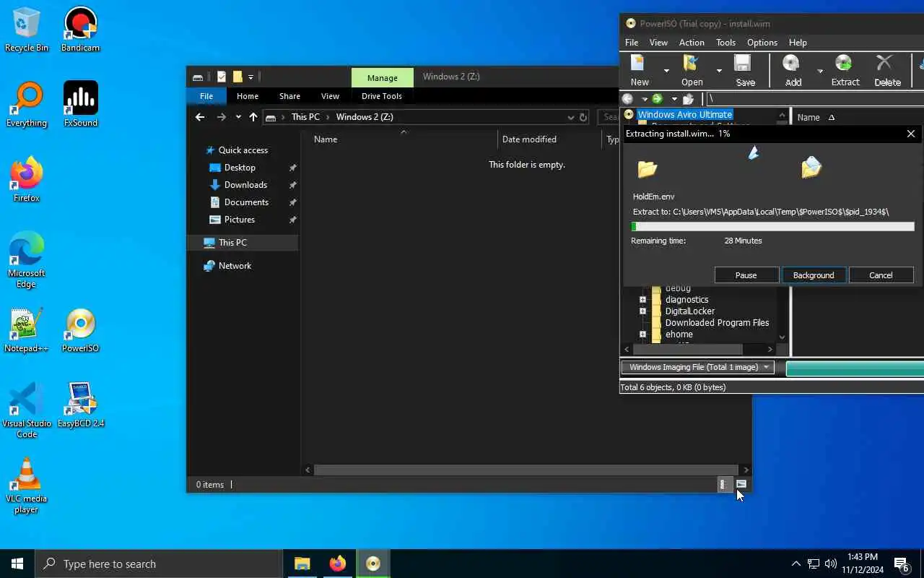The width and height of the screenshot is (924, 578).
Task: Open Explorer address bar history dropdown
Action: [x=570, y=117]
